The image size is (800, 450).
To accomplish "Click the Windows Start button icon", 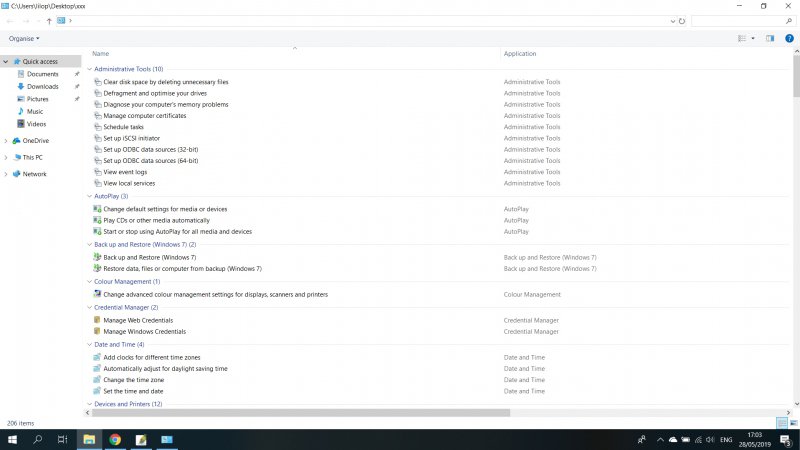I will click(x=12, y=439).
